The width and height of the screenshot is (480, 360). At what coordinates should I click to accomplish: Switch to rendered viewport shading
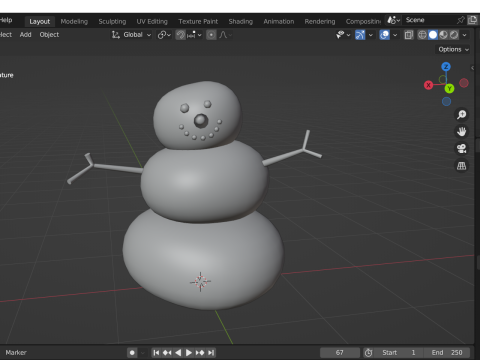[x=454, y=35]
